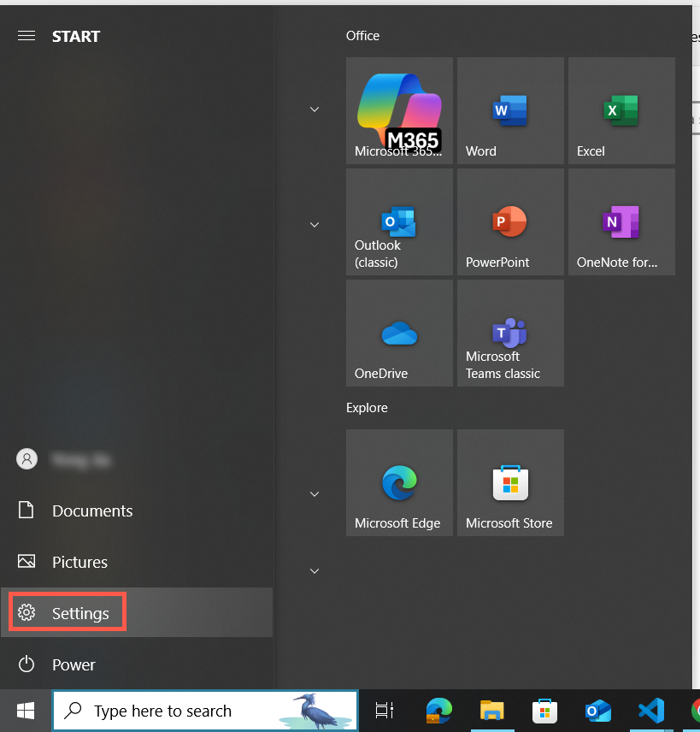
Task: Click the OneNote tile
Action: [x=621, y=221]
